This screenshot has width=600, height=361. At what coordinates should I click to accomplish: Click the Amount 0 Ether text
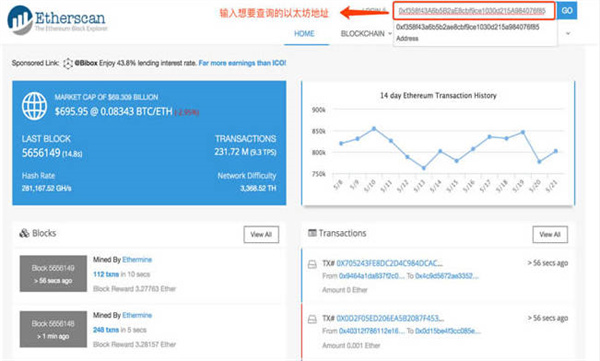[x=345, y=290]
